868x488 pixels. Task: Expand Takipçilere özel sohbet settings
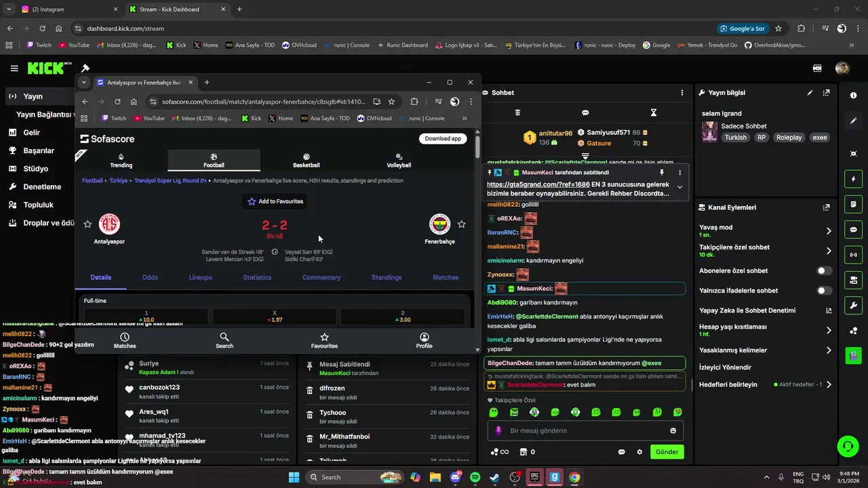(x=829, y=251)
